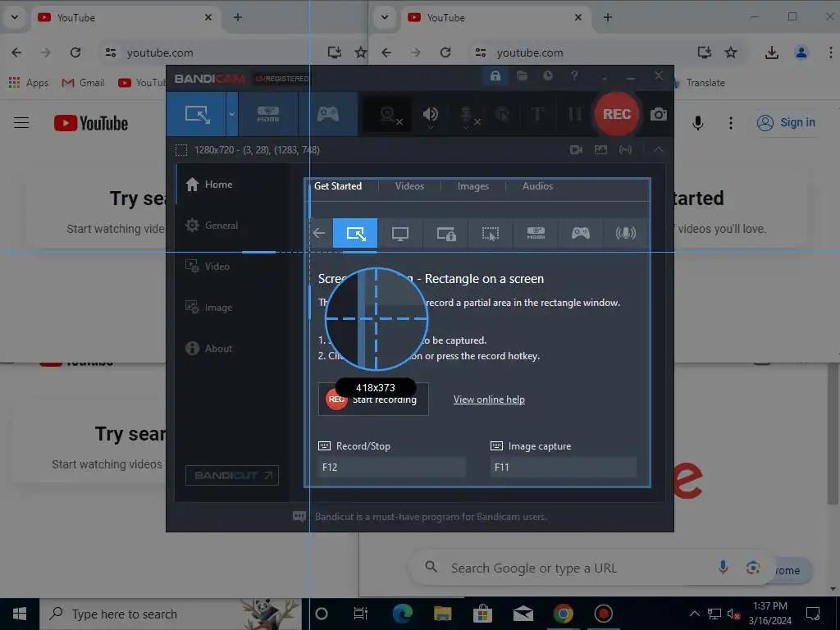840x630 pixels.
Task: Click the pause recording button
Action: tap(575, 114)
